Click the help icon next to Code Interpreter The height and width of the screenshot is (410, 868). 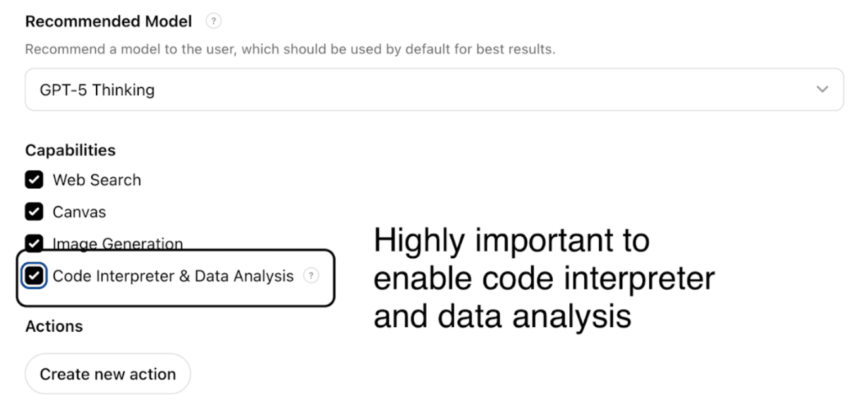coord(311,276)
